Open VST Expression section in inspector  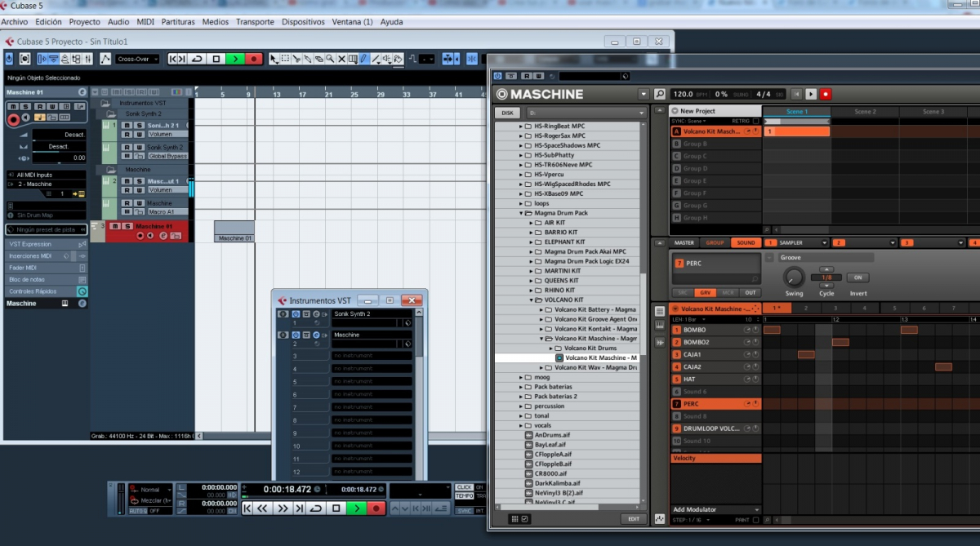click(46, 244)
